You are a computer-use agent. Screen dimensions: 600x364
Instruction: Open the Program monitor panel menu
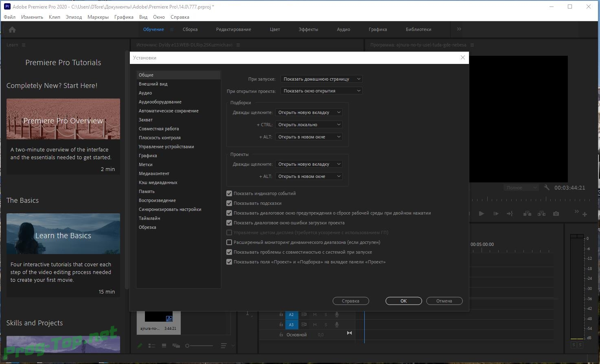tap(472, 45)
